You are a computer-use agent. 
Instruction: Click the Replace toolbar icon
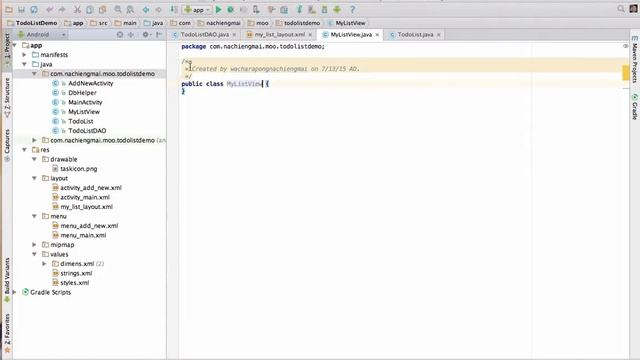pyautogui.click(x=130, y=9)
